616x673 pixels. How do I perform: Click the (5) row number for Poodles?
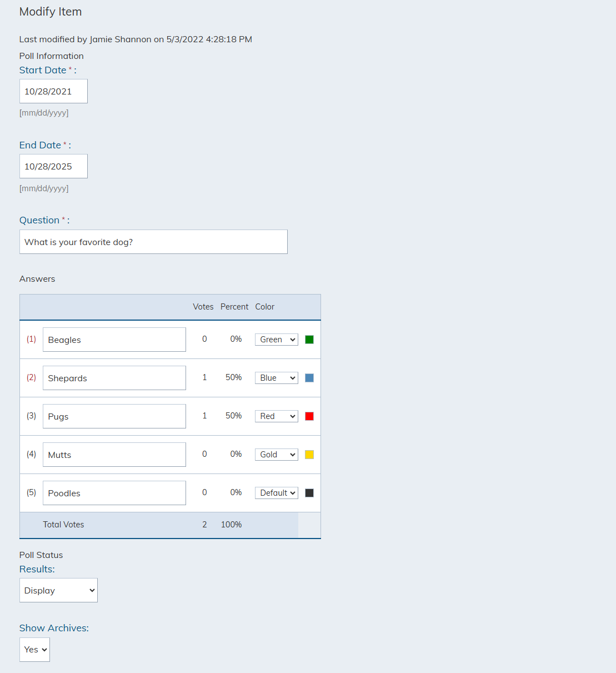click(31, 492)
